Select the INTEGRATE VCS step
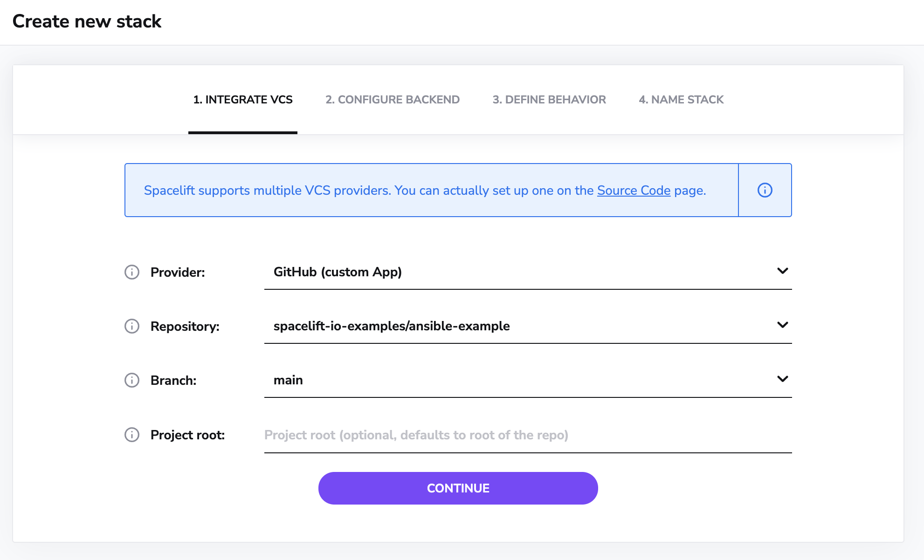 point(243,99)
